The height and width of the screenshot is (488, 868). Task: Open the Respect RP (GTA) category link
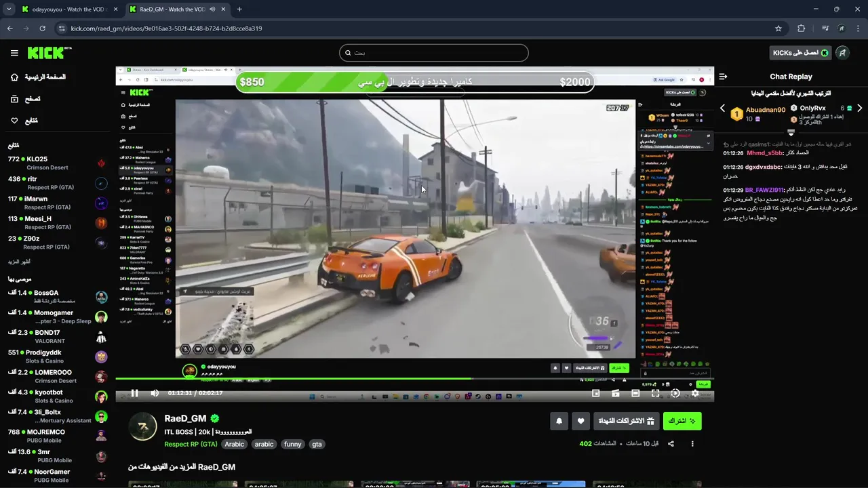click(191, 445)
